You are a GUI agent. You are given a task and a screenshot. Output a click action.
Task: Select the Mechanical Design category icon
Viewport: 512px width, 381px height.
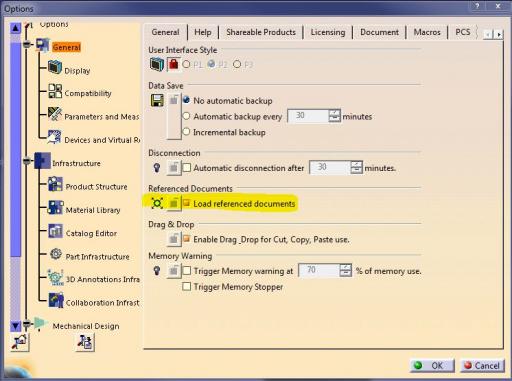[41, 323]
